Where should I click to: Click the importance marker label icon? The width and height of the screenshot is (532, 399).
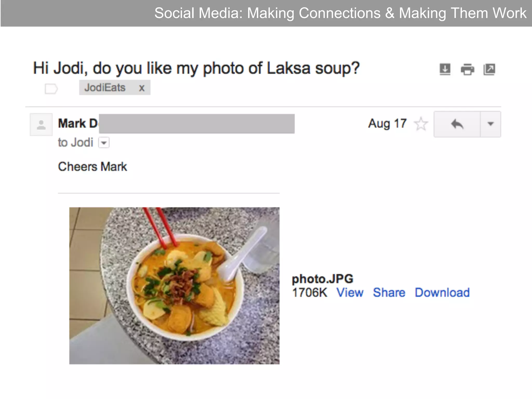51,89
